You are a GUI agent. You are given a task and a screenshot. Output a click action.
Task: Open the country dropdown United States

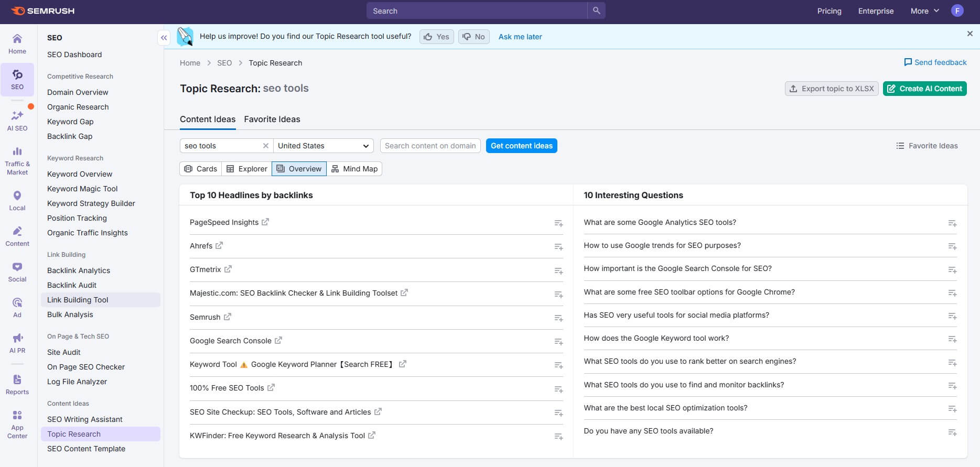coord(324,146)
